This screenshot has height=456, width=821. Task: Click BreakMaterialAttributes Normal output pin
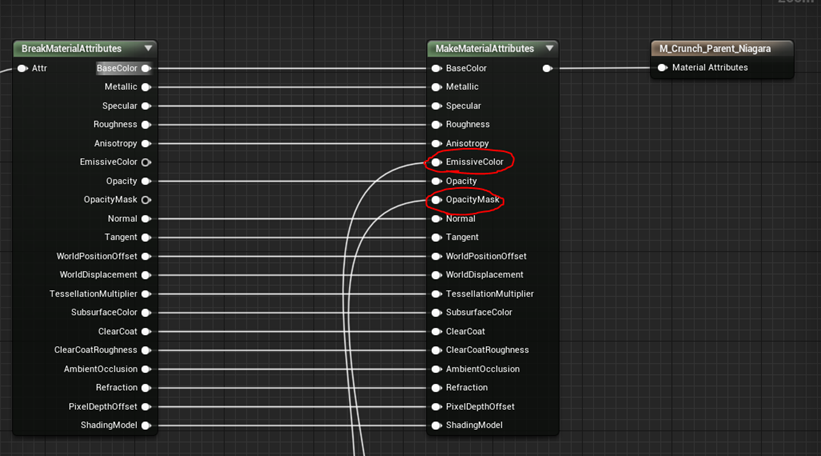tap(147, 219)
